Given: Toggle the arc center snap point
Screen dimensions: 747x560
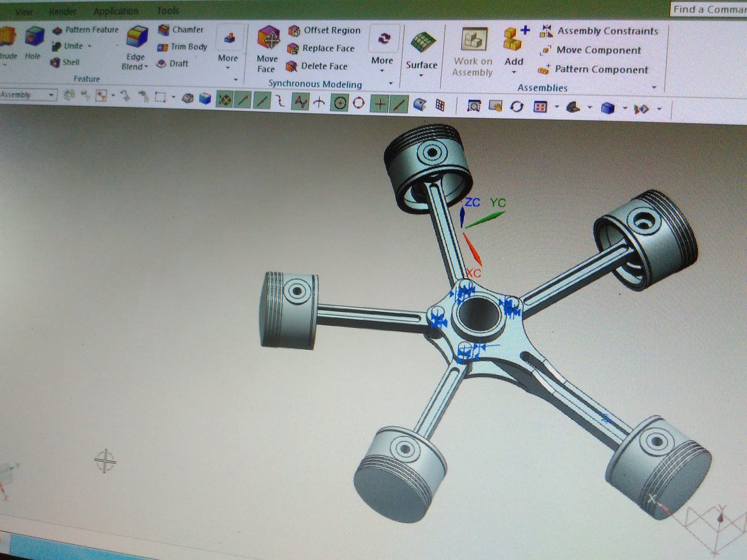Looking at the screenshot, I should (340, 103).
